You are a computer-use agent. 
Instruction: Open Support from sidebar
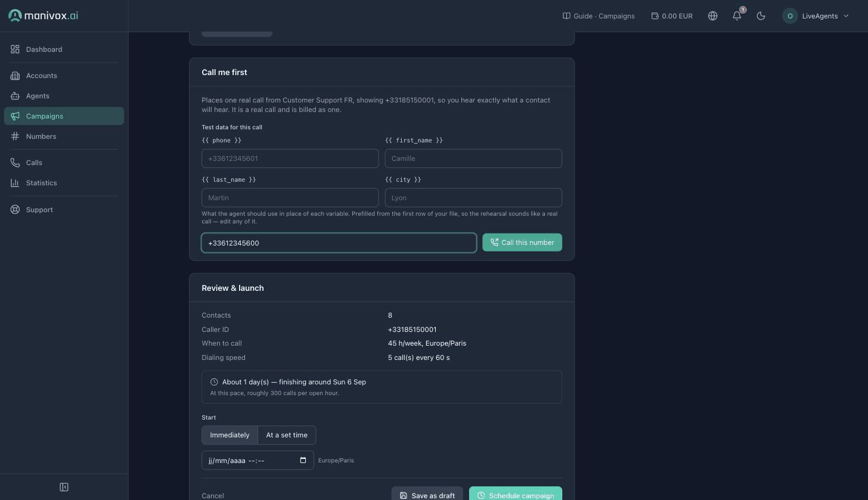click(x=64, y=210)
